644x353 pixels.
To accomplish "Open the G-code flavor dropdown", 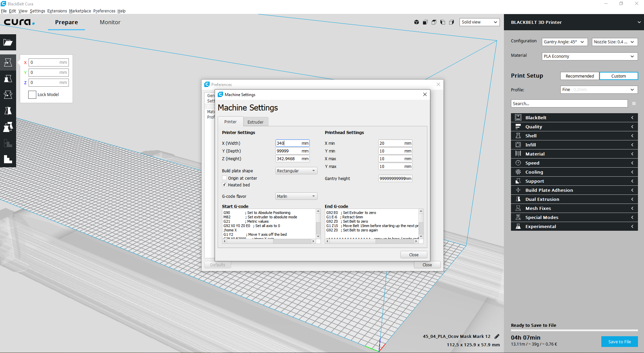I will tap(296, 196).
